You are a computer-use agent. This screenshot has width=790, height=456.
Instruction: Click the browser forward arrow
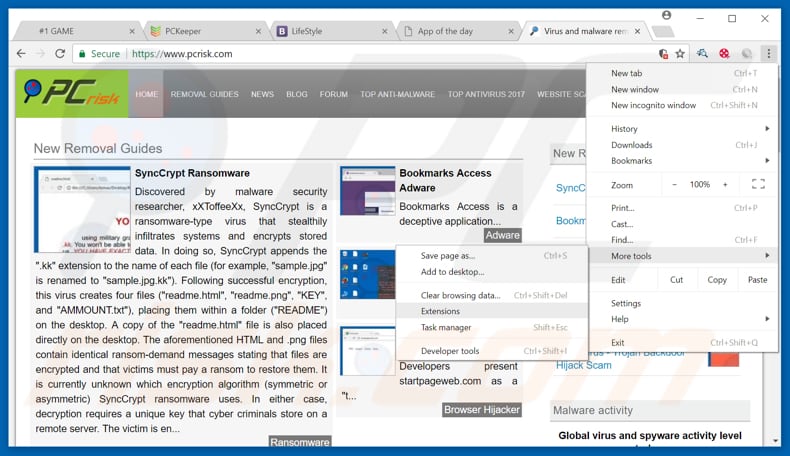tap(40, 53)
